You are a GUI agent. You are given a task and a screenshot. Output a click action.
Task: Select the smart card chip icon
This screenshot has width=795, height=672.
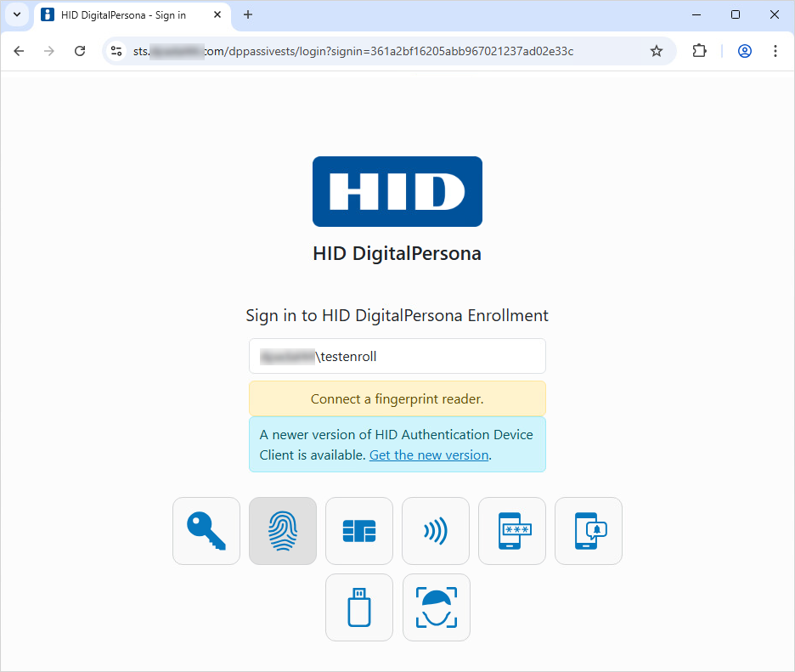click(359, 531)
